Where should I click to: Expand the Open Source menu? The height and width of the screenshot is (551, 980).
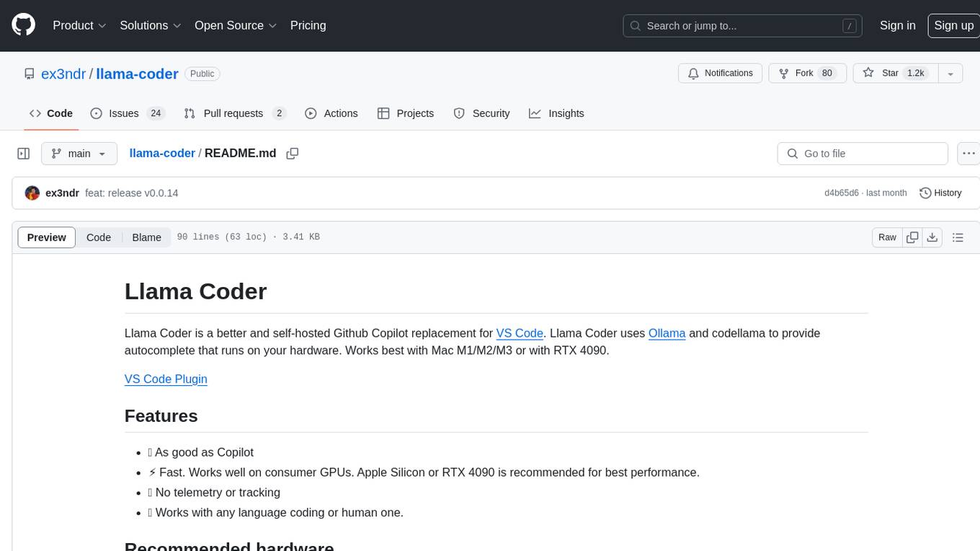click(x=236, y=25)
